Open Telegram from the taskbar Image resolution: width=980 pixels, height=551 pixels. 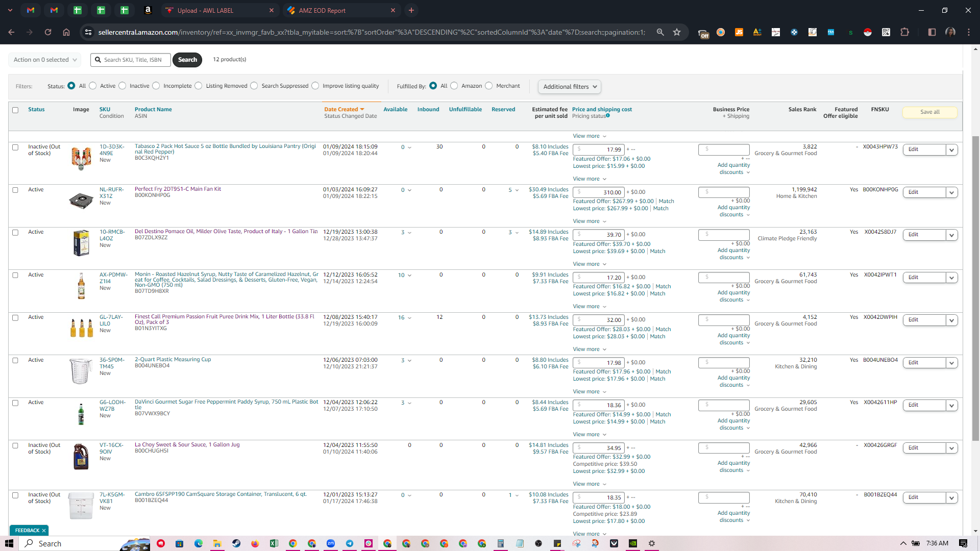coord(350,543)
